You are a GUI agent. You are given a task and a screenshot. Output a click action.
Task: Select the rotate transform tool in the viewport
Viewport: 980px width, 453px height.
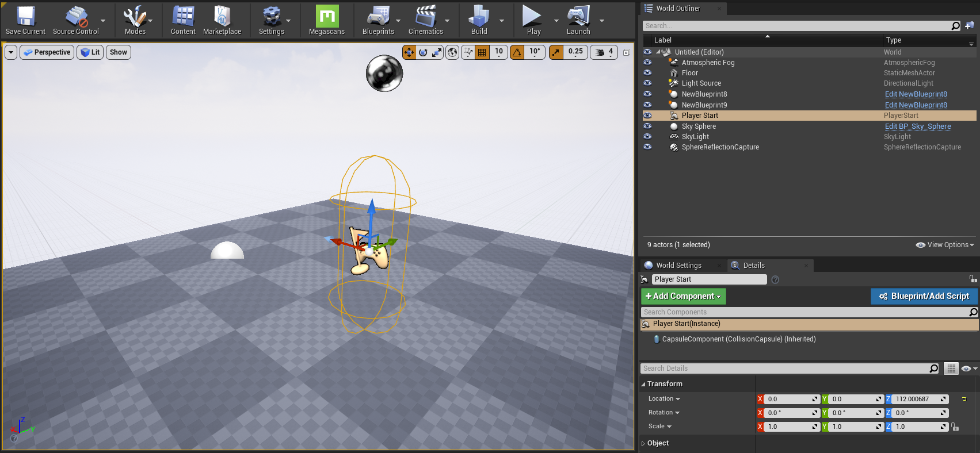point(423,52)
